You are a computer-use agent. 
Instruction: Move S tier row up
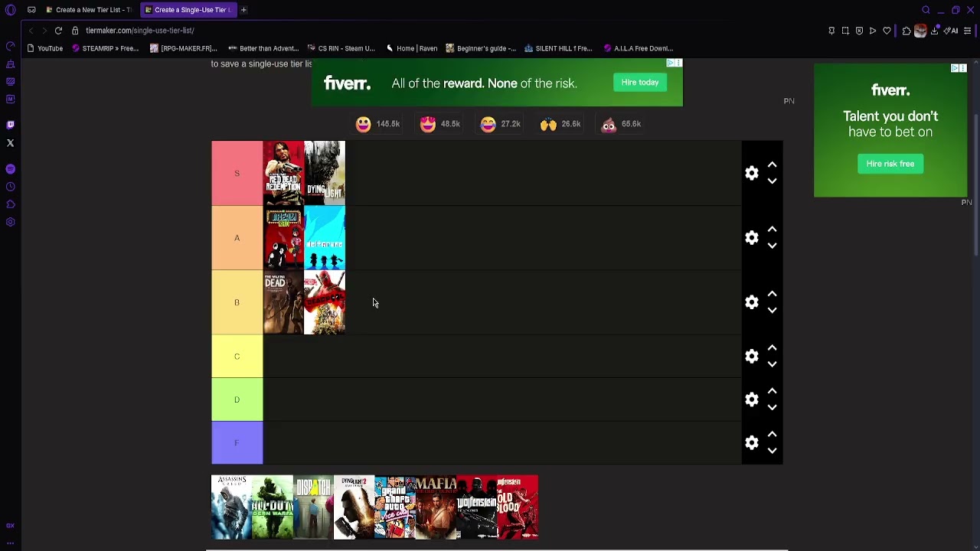point(772,165)
